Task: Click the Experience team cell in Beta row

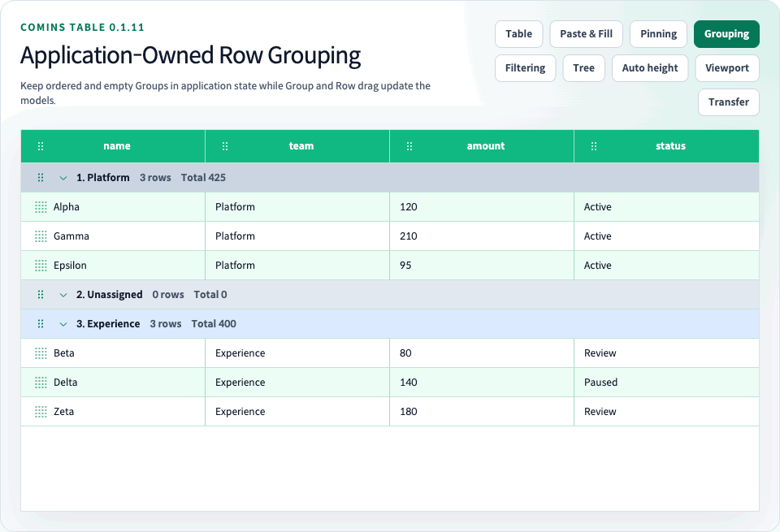Action: (297, 353)
